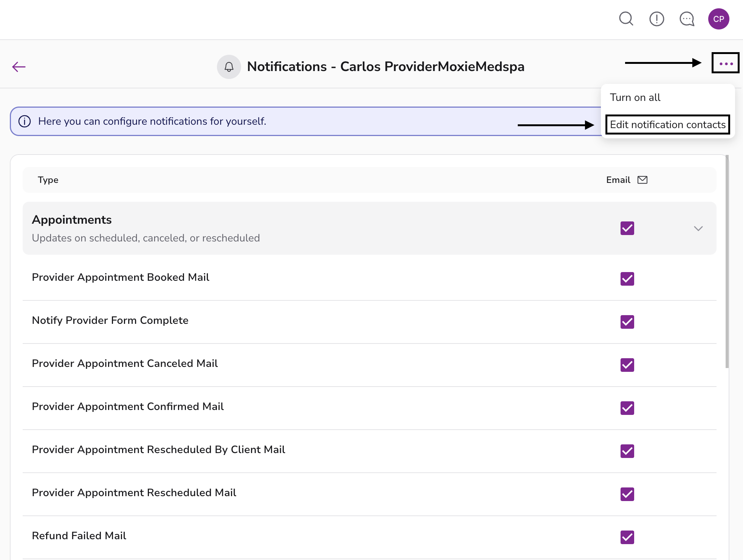This screenshot has height=560, width=743.
Task: Open the chat messages icon
Action: pyautogui.click(x=687, y=19)
